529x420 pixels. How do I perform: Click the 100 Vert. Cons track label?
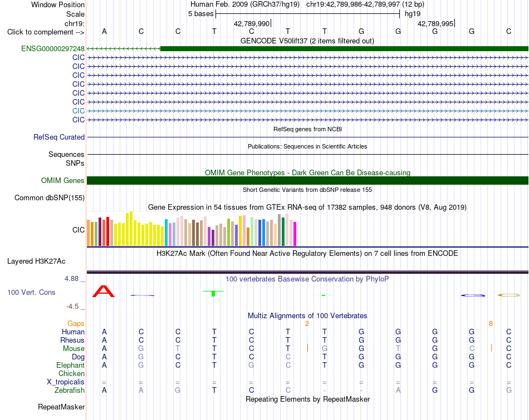point(31,292)
